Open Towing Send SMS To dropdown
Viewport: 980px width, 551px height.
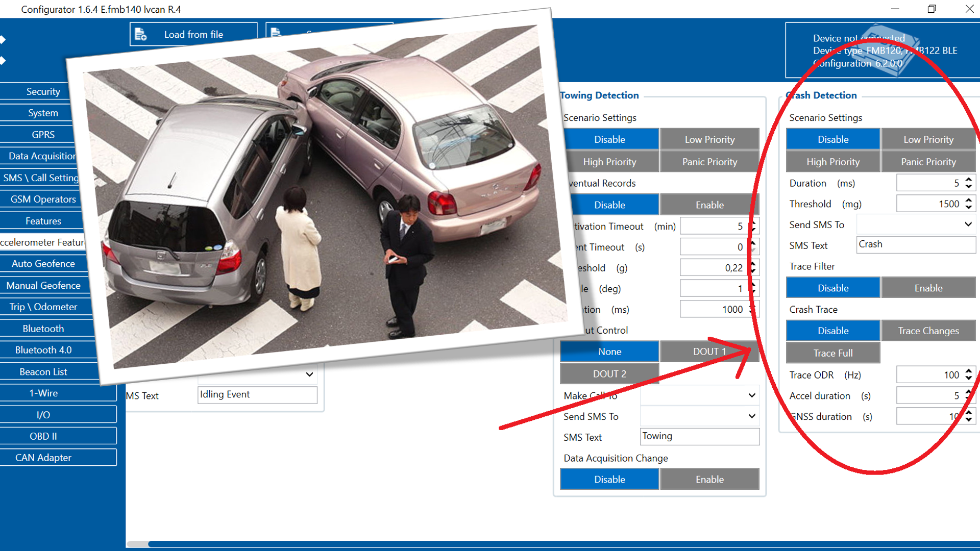[x=751, y=416]
